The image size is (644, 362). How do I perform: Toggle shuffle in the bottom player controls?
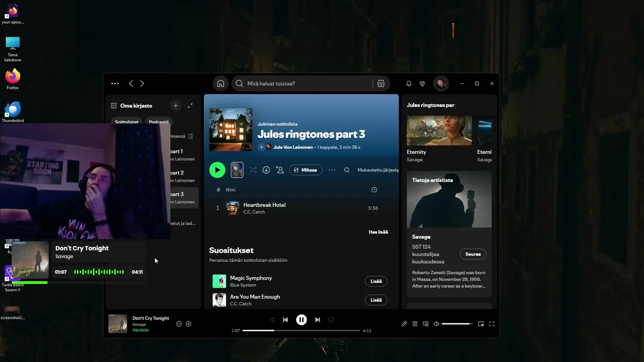[x=272, y=320]
